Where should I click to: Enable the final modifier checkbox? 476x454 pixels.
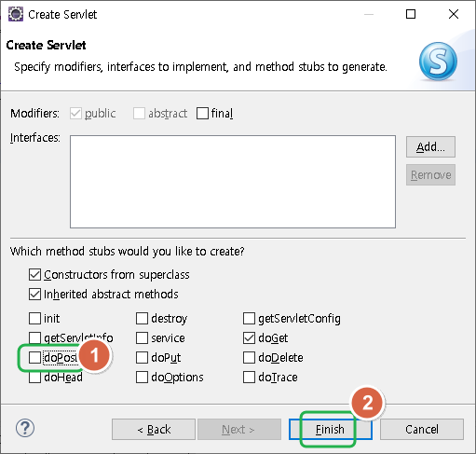tap(202, 114)
